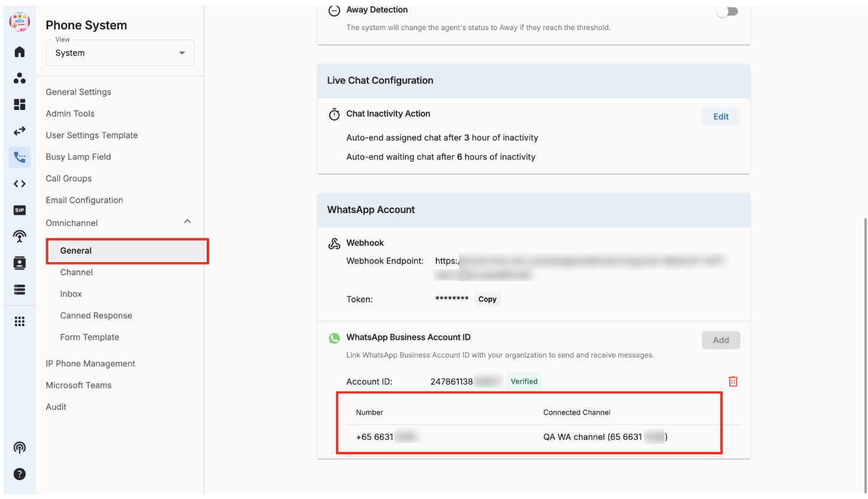Open the three-dots cluster sidebar icon
The image size is (868, 499).
tap(19, 79)
